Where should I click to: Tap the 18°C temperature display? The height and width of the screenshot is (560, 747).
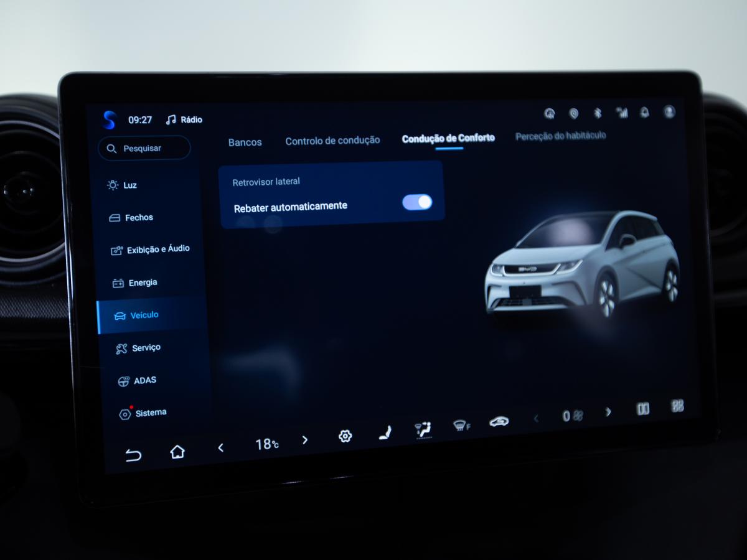(266, 444)
